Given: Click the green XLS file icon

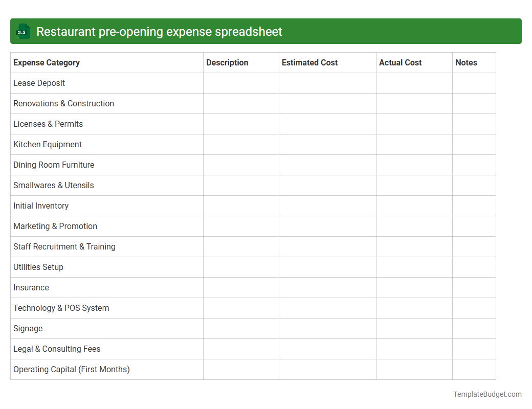Looking at the screenshot, I should pos(23,31).
